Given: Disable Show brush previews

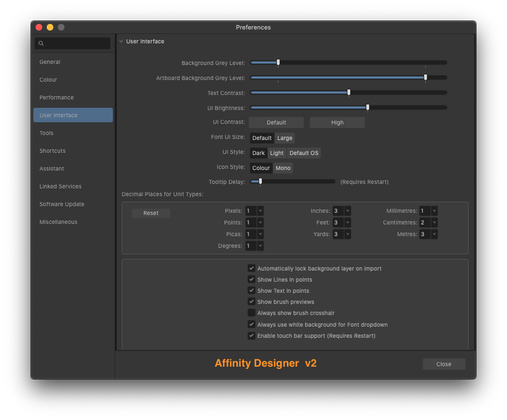Looking at the screenshot, I should click(251, 302).
